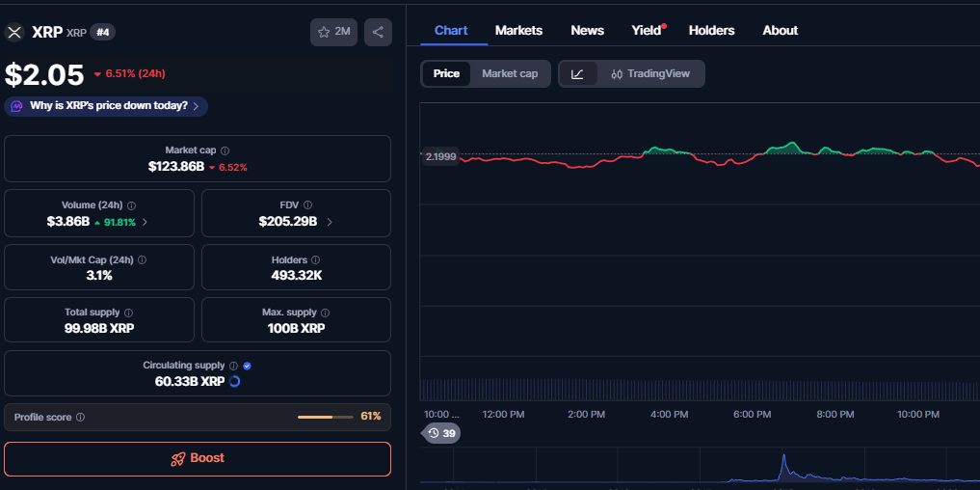The width and height of the screenshot is (980, 490).
Task: Click the history clock 39 badge
Action: 441,433
